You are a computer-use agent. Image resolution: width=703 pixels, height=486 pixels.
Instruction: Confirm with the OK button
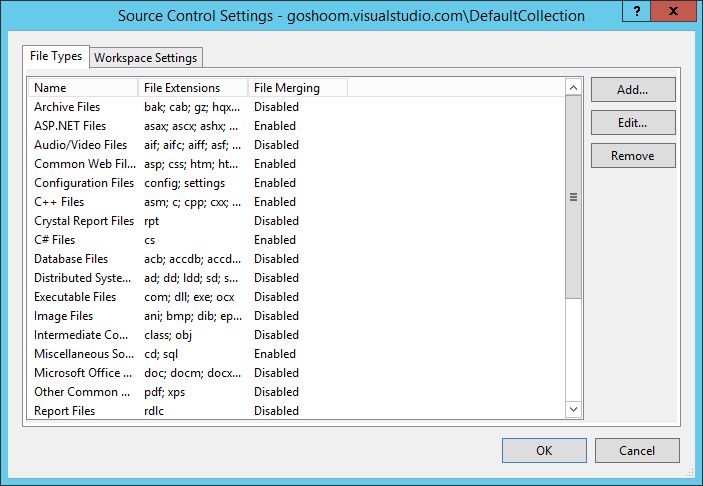click(x=544, y=451)
